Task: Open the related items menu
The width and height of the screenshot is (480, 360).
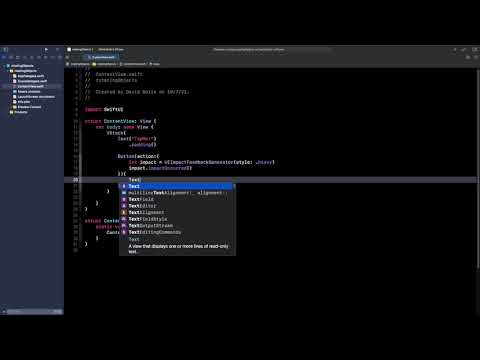Action: [x=67, y=57]
